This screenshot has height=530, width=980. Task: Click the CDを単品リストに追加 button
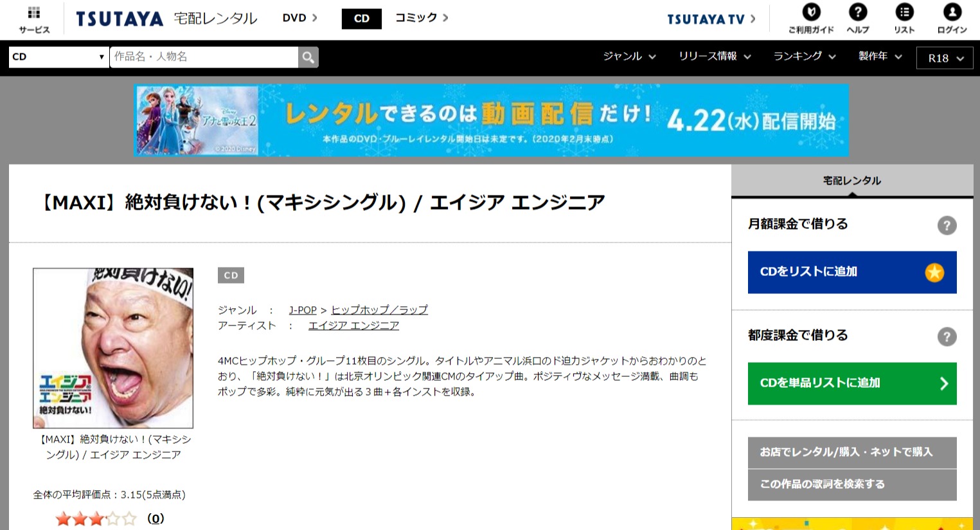pos(852,383)
